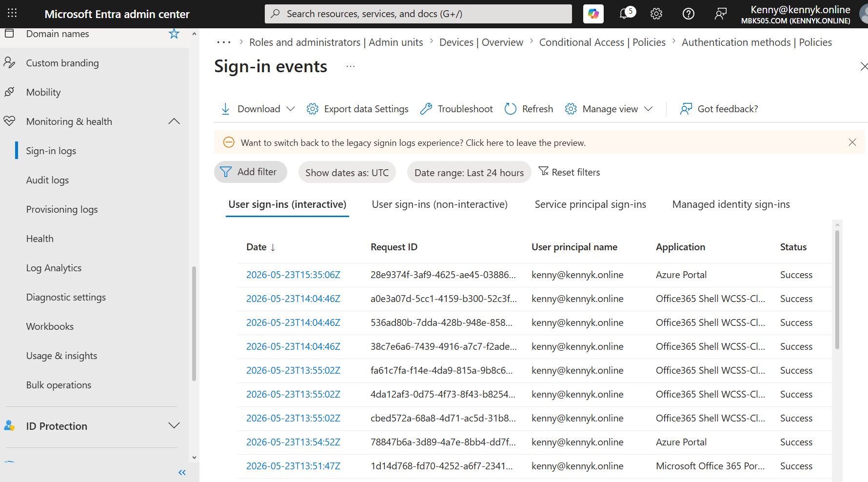Open the Sign-in events more options ellipsis
Image resolution: width=868 pixels, height=482 pixels.
click(x=351, y=66)
